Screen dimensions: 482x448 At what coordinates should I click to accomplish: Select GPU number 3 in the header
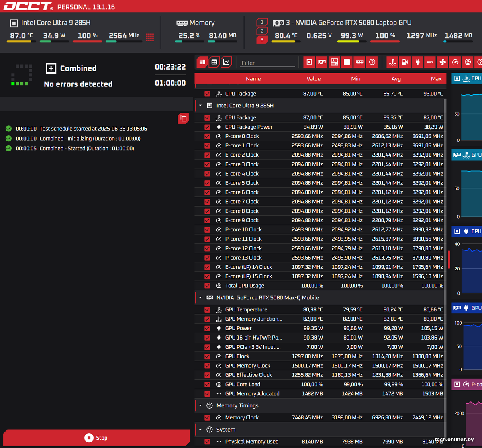pos(262,39)
